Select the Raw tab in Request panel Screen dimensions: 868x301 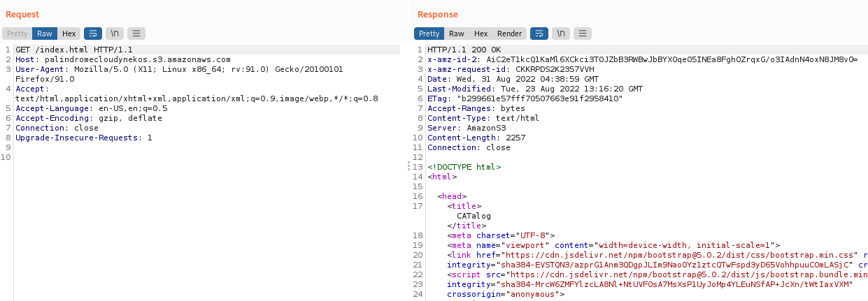click(45, 34)
